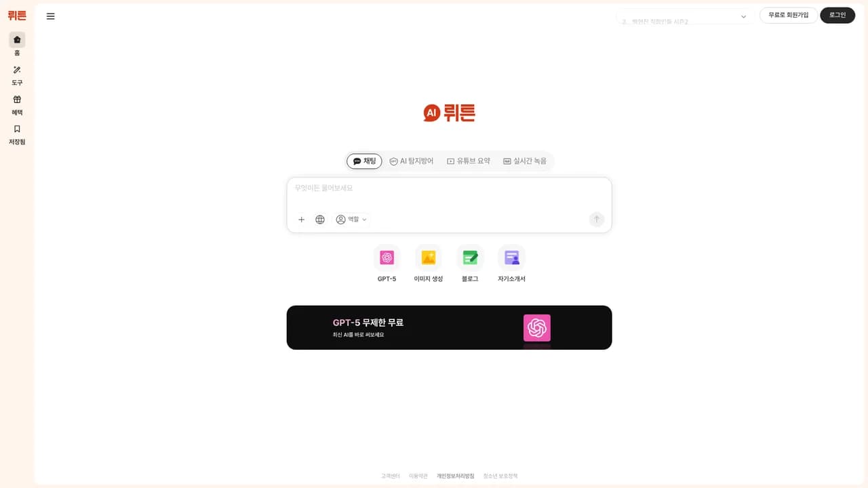Viewport: 868px width, 488px height.
Task: Open 저장됨 saved items in the sidebar
Action: pyautogui.click(x=17, y=135)
